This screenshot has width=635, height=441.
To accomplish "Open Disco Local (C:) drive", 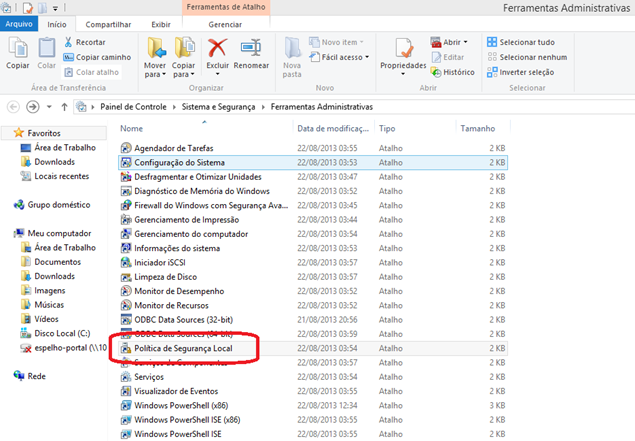I will 62,333.
